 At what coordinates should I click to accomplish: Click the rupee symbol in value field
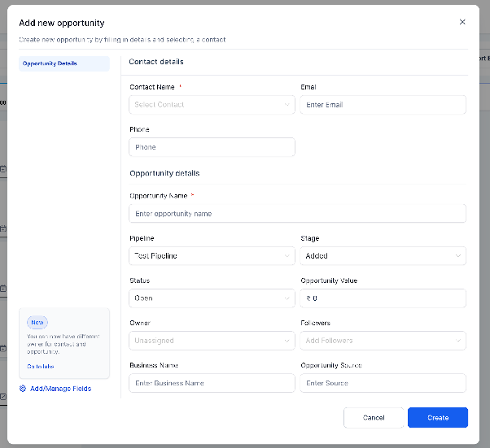point(308,298)
